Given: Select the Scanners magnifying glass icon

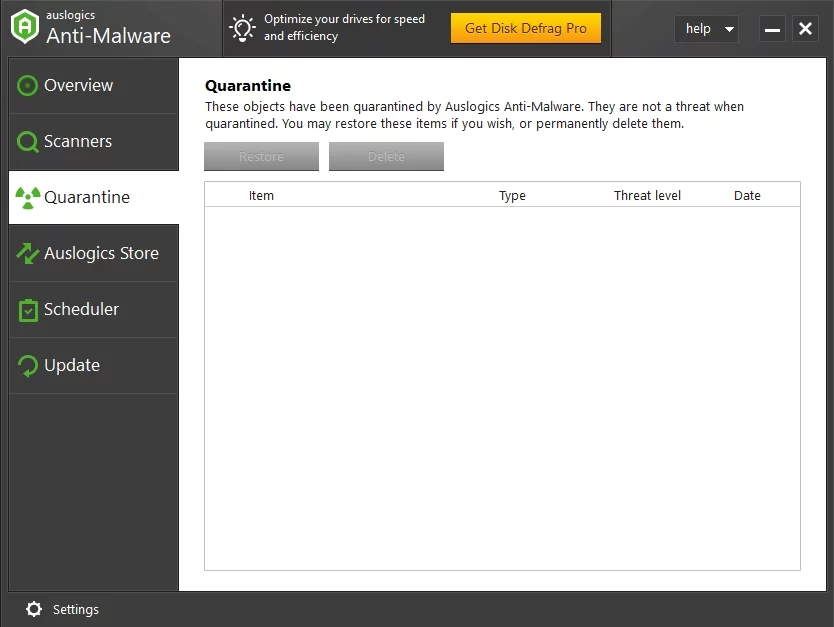Looking at the screenshot, I should pyautogui.click(x=28, y=142).
